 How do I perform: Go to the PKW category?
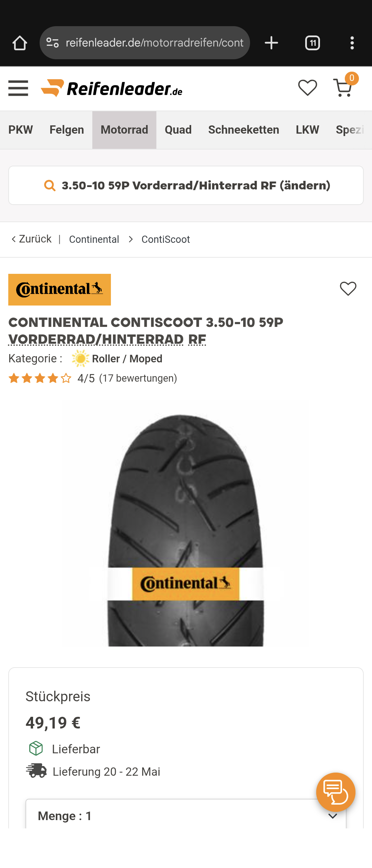pos(21,130)
